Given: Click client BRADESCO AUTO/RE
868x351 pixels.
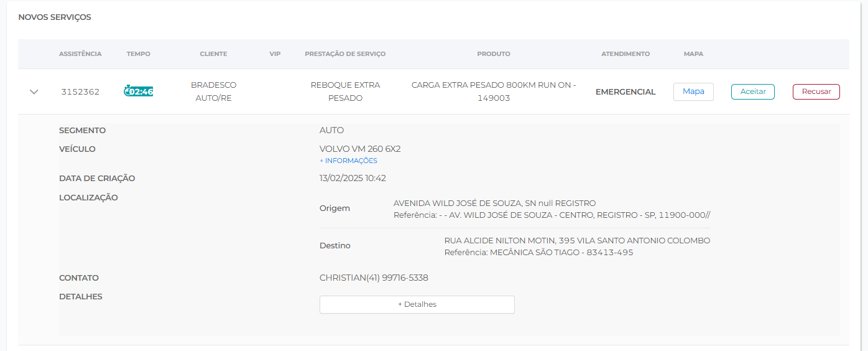Looking at the screenshot, I should (213, 91).
